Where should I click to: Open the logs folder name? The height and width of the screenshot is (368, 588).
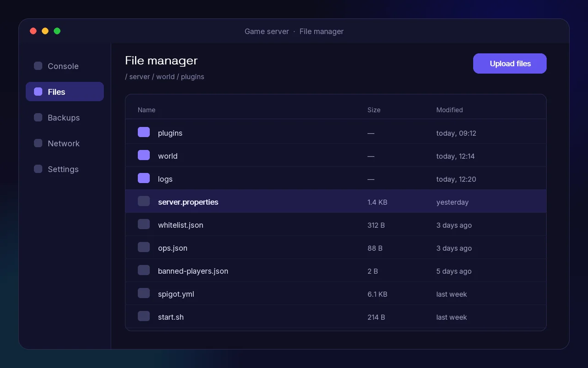165,179
